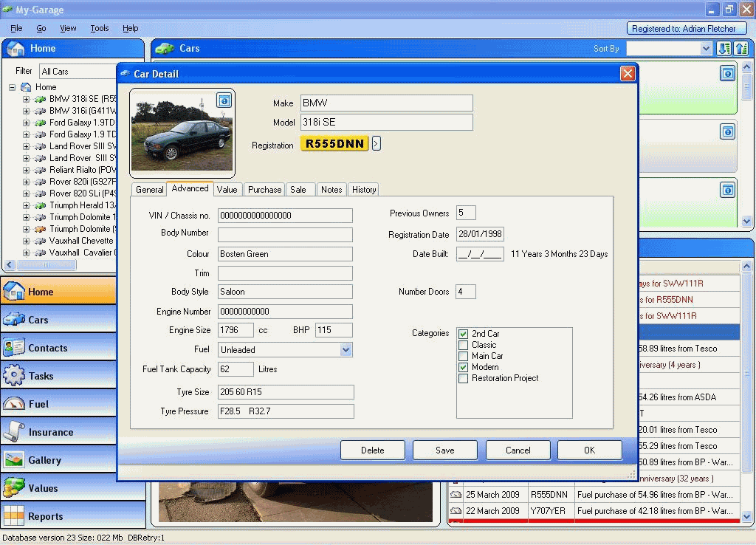Screen dimensions: 756x545
Task: Click the Cars icon in navigation sidebar
Action: click(x=14, y=319)
